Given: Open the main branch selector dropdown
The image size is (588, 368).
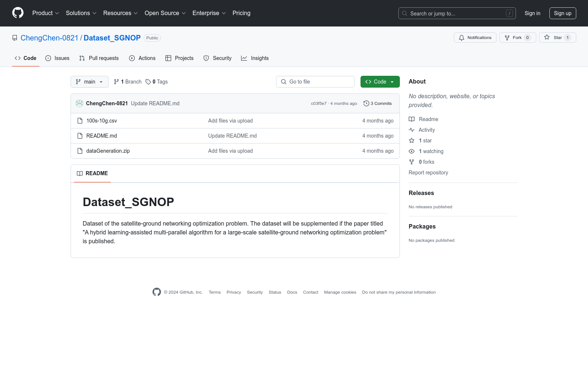Looking at the screenshot, I should [90, 82].
